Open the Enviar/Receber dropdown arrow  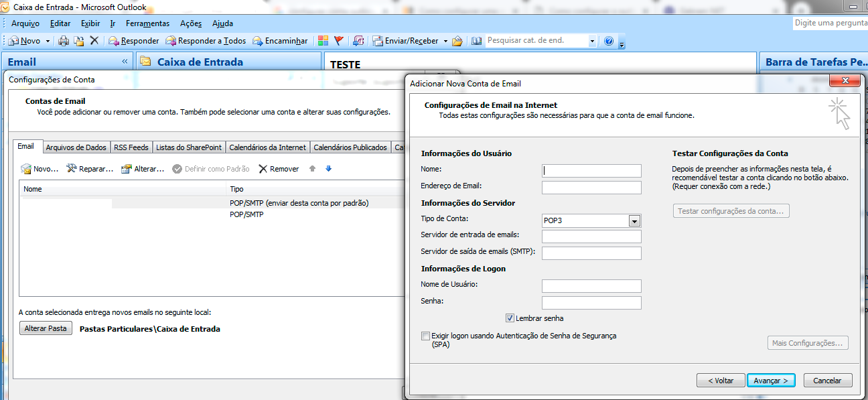coord(445,41)
